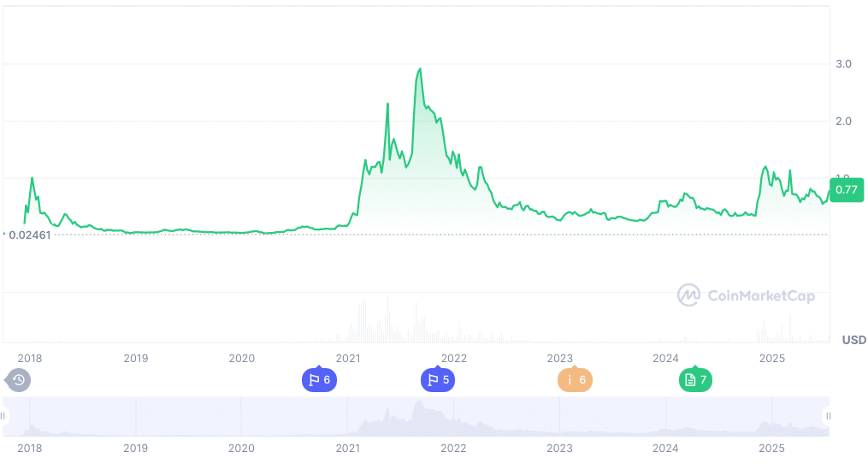Viewport: 868px width, 464px height.
Task: Click the 2023 label on navigator timeline
Action: pyautogui.click(x=559, y=448)
